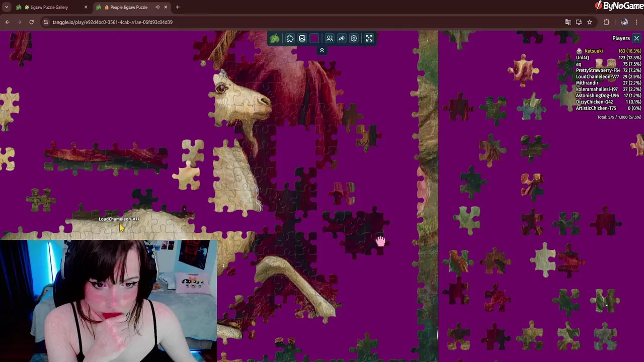This screenshot has width=644, height=362.
Task: Open the translate page icon
Action: [568, 22]
